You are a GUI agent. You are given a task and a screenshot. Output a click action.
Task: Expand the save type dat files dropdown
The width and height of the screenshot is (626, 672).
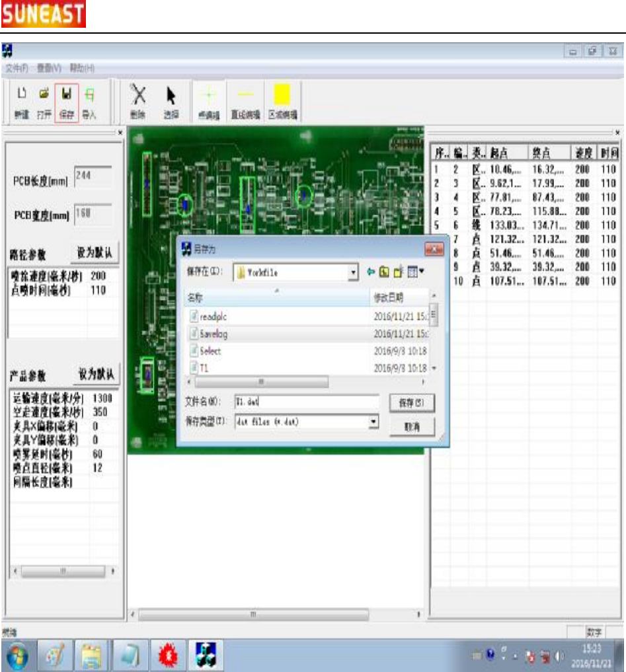[x=373, y=422]
